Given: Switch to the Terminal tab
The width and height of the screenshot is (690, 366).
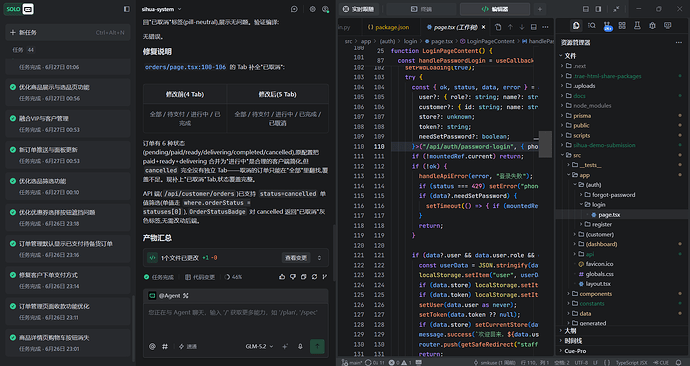Looking at the screenshot, I should coord(421,9).
